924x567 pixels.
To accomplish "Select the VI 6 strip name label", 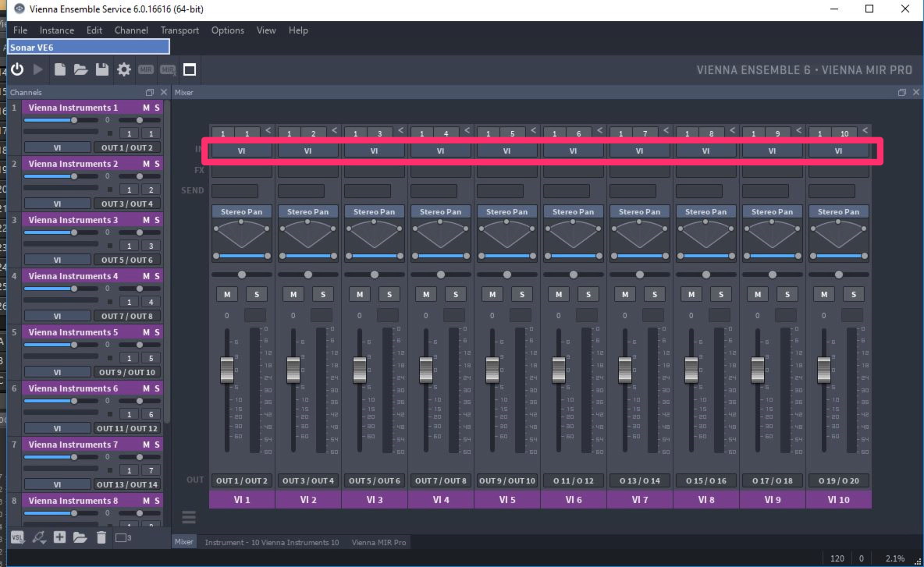I will pos(573,499).
